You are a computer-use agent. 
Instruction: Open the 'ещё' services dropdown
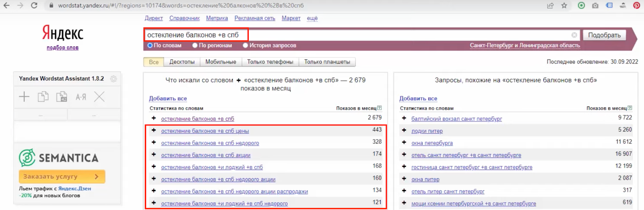click(312, 18)
